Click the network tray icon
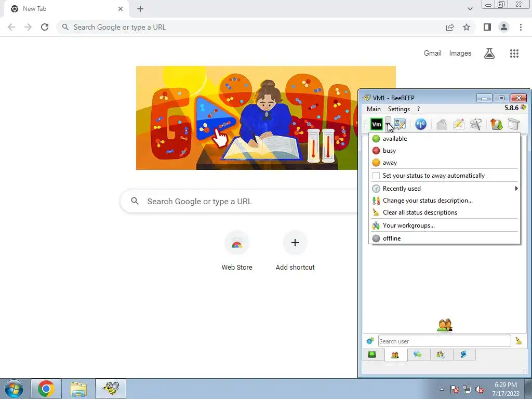 tap(467, 389)
